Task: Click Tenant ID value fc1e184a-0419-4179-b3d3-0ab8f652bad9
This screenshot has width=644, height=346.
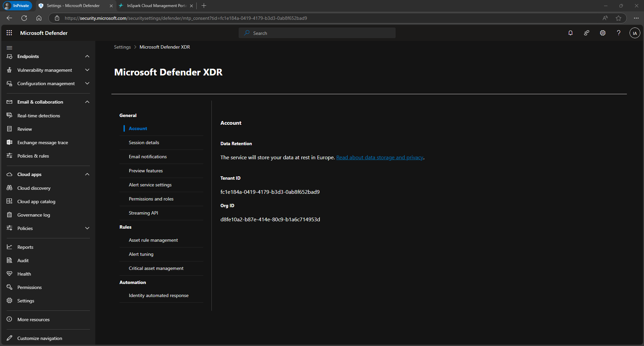Action: [270, 192]
